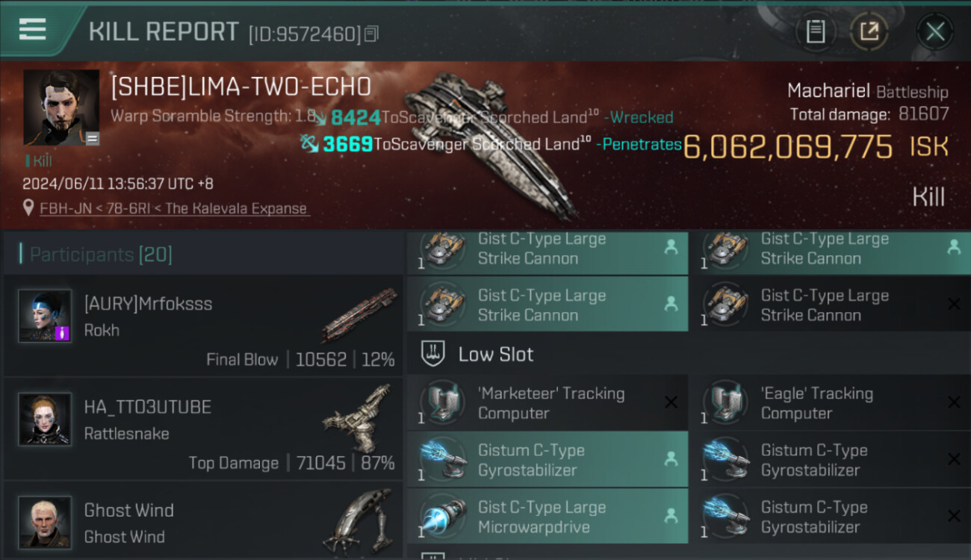Viewport: 971px width, 560px height.
Task: Tap the Participants [20] header
Action: point(101,255)
